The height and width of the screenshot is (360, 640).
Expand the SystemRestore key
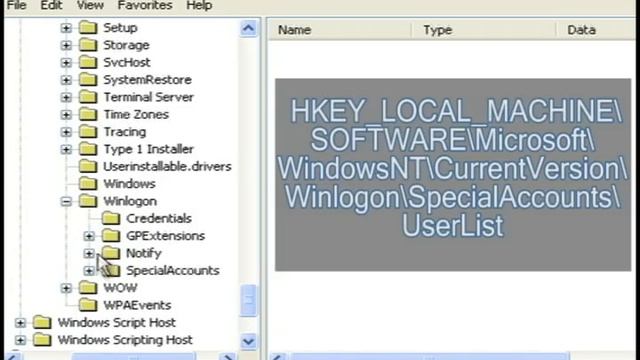click(x=66, y=80)
